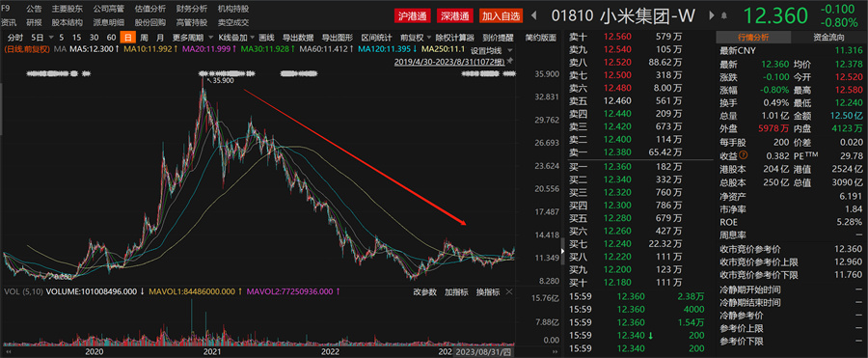Screen dimensions: 868x358
Task: Pin the date range with the pin icon
Action: click(x=510, y=61)
